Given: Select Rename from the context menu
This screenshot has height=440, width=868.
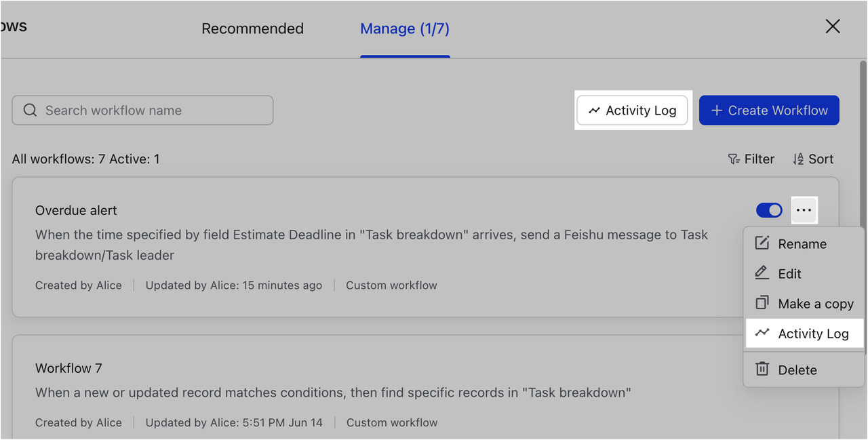Looking at the screenshot, I should (802, 243).
